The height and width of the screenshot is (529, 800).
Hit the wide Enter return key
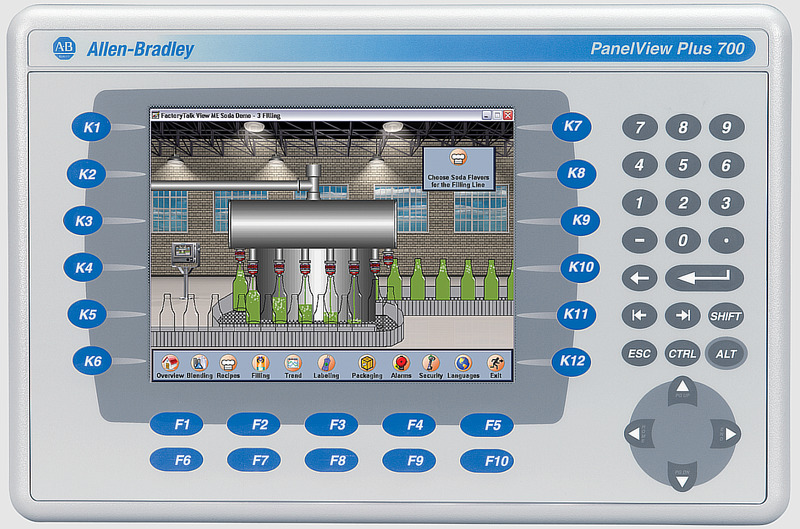705,278
